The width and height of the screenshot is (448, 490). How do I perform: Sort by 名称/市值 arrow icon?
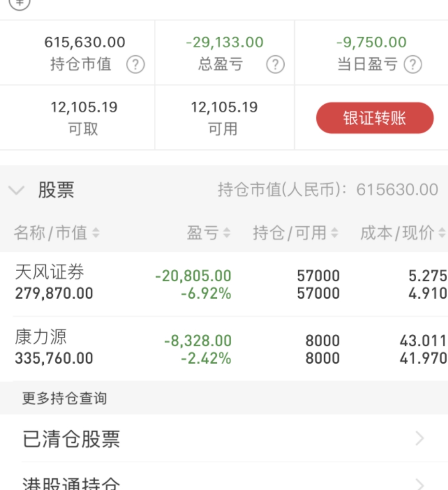coord(95,232)
